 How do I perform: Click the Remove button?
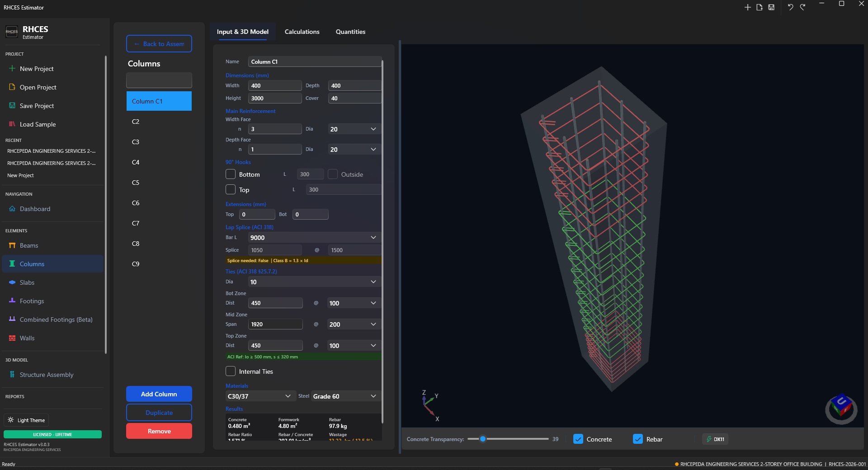[159, 431]
